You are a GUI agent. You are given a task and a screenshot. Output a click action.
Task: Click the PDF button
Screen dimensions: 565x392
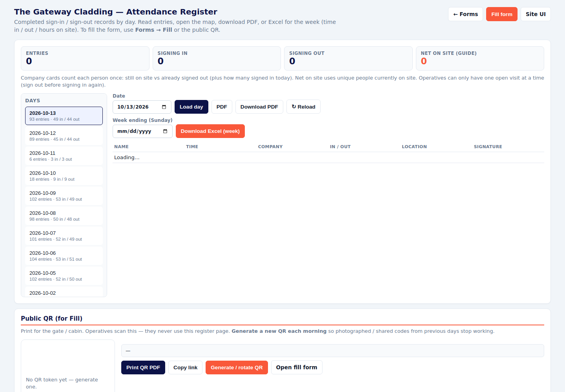(222, 107)
